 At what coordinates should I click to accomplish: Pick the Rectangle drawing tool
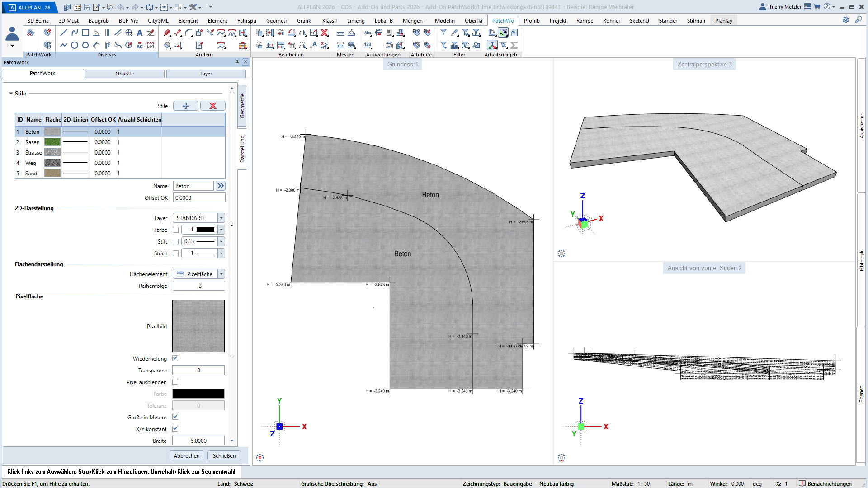(85, 33)
